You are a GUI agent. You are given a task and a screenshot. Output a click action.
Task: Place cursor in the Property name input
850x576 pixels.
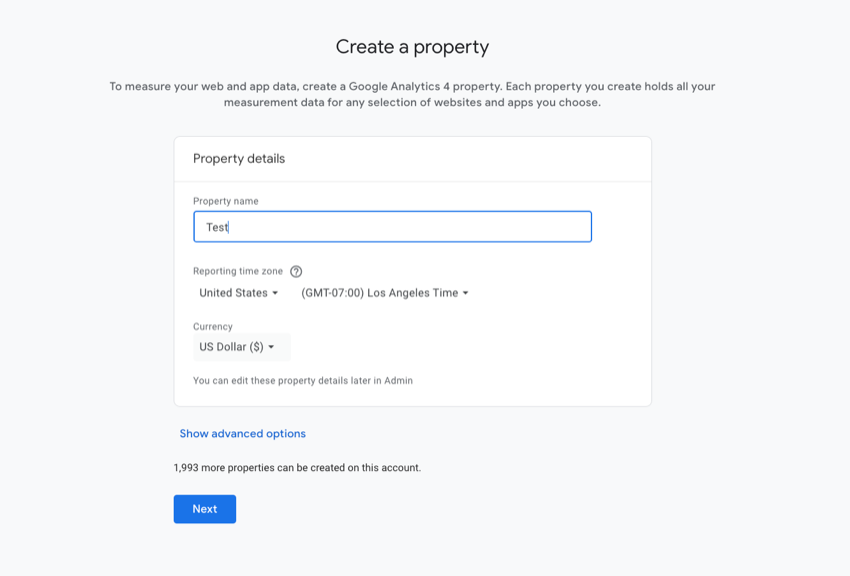tap(392, 226)
